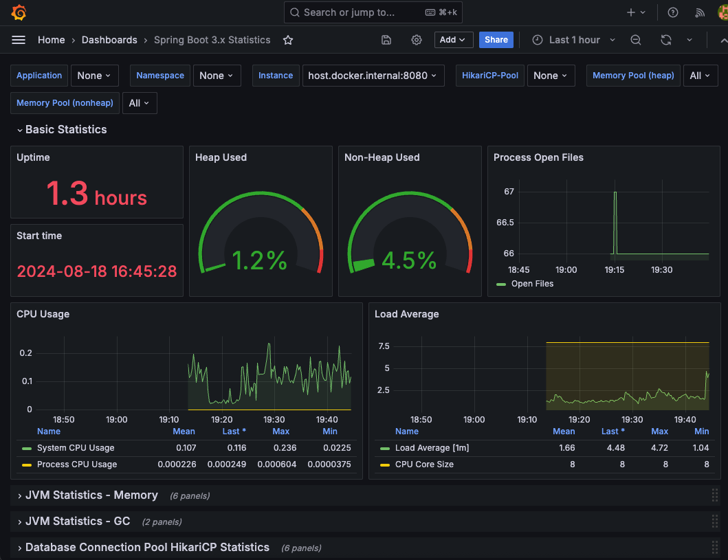The width and height of the screenshot is (728, 560).
Task: Click the green Load Average color swatch
Action: pyautogui.click(x=384, y=448)
